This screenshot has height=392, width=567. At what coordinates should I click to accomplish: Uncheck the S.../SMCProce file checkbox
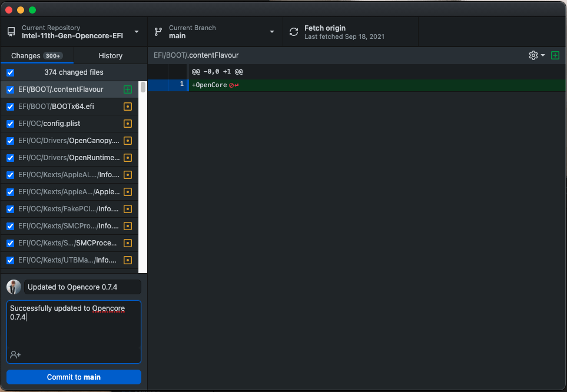[x=11, y=243]
